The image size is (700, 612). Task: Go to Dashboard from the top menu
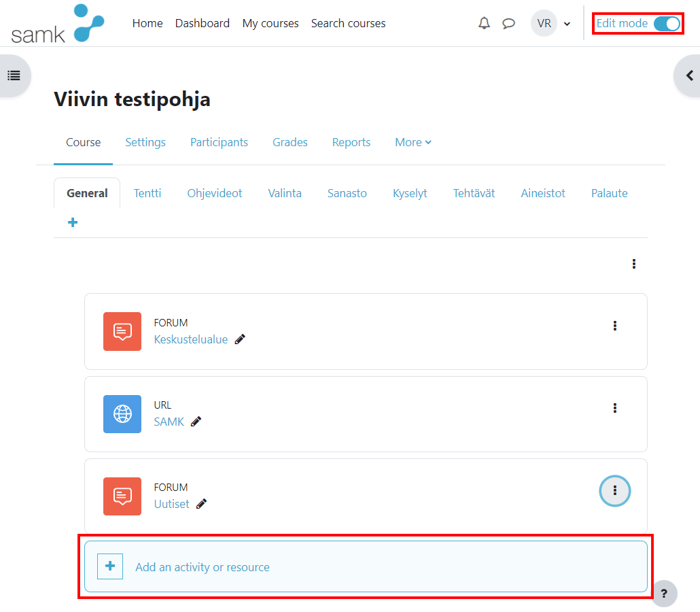point(202,23)
